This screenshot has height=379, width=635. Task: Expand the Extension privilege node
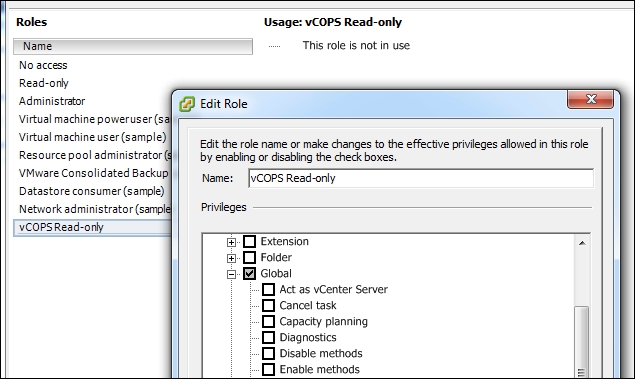tap(231, 242)
